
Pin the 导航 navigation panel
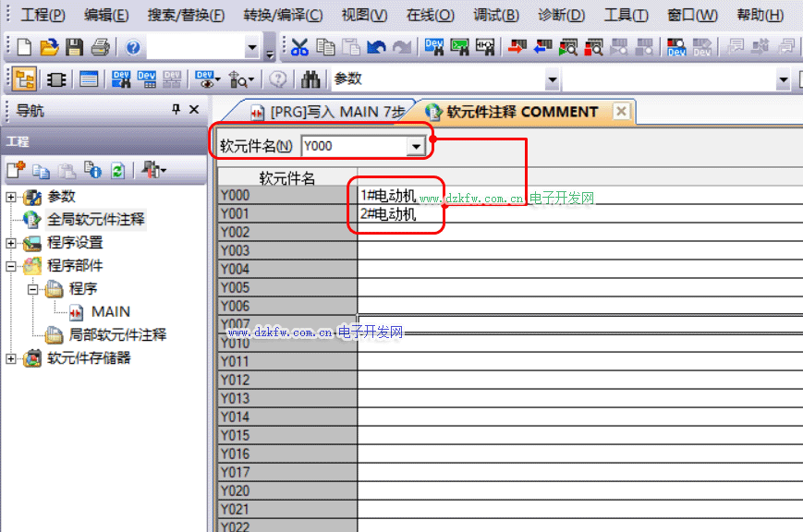tap(176, 110)
